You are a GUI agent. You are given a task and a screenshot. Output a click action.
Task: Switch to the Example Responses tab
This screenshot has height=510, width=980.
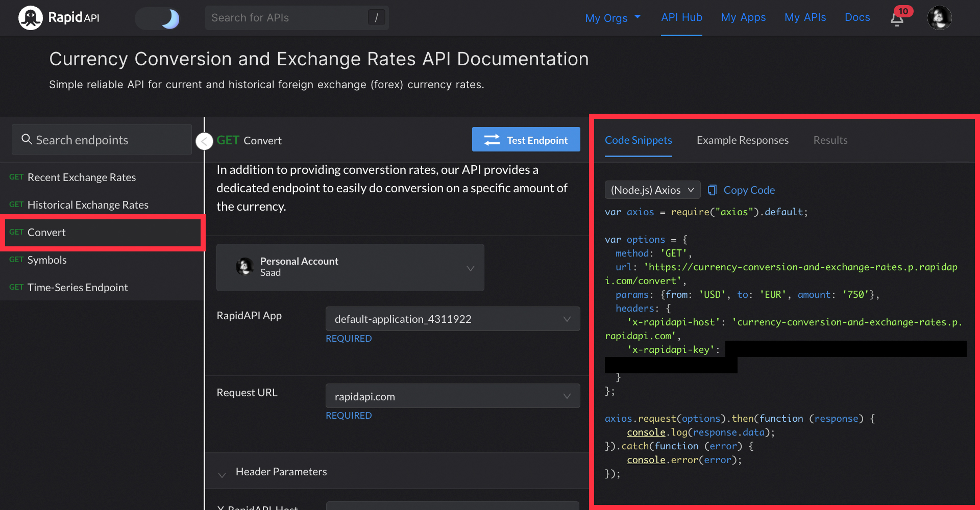pyautogui.click(x=743, y=140)
